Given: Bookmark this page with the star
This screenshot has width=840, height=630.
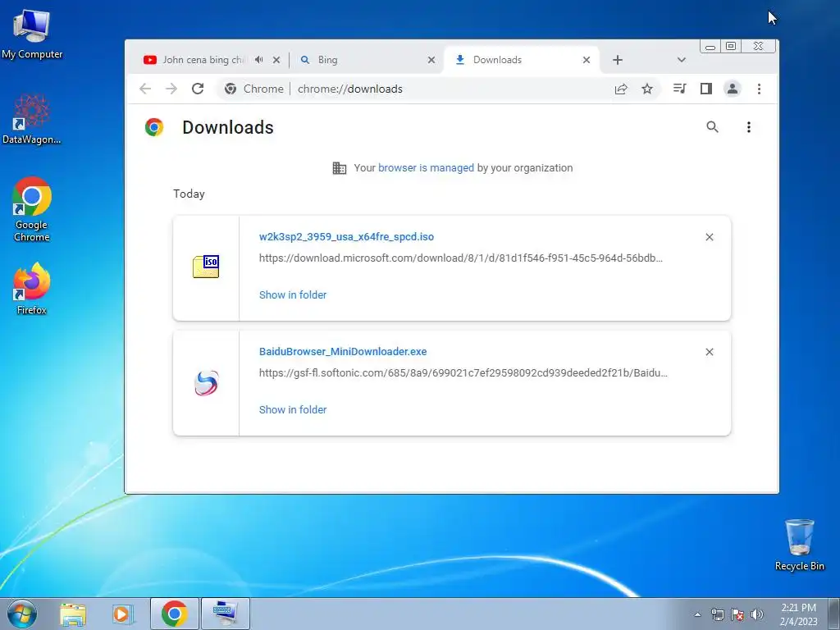Looking at the screenshot, I should [x=647, y=89].
